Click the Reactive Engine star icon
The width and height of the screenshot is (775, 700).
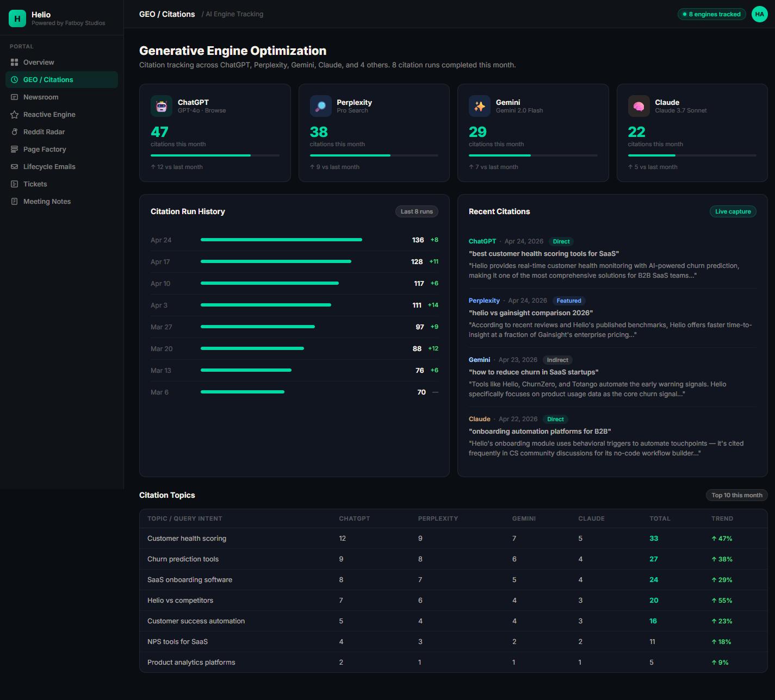click(15, 115)
